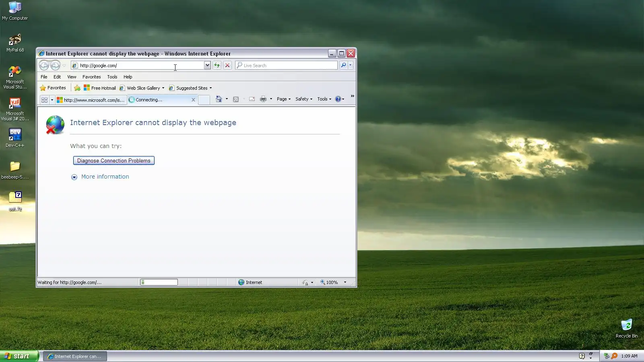Open the Favorites menu in menu bar

coord(91,77)
